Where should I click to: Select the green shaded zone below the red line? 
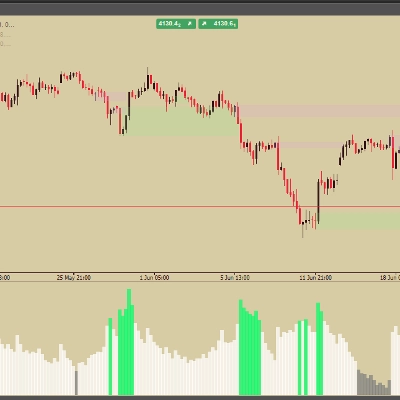tap(359, 220)
